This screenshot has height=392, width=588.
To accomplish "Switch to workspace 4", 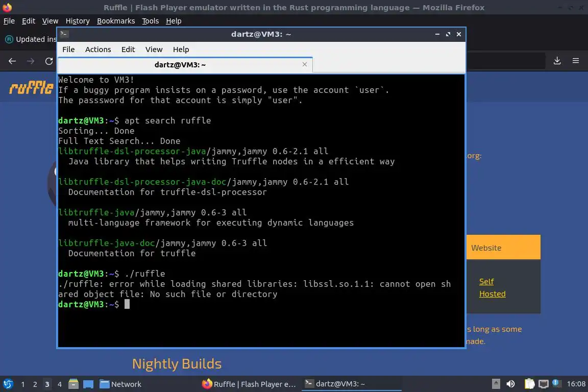I will click(59, 384).
